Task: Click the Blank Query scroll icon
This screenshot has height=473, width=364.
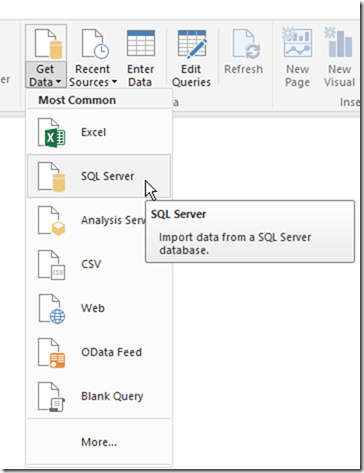Action: point(51,397)
